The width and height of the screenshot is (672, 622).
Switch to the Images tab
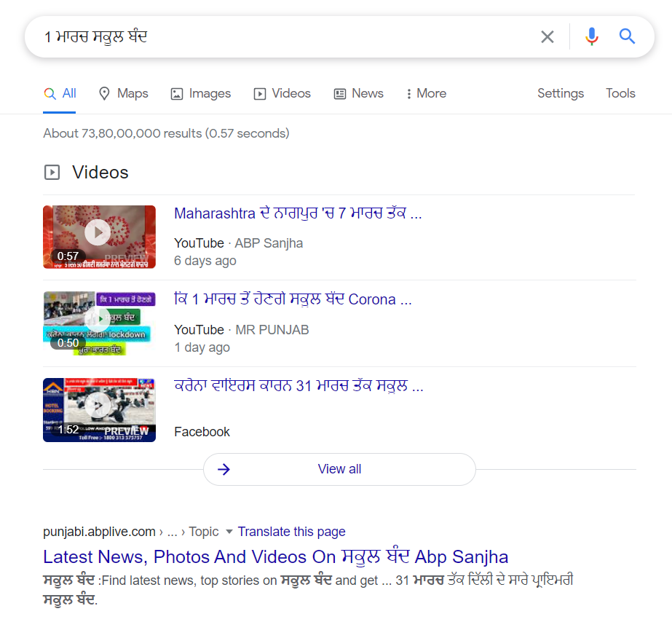coord(200,93)
